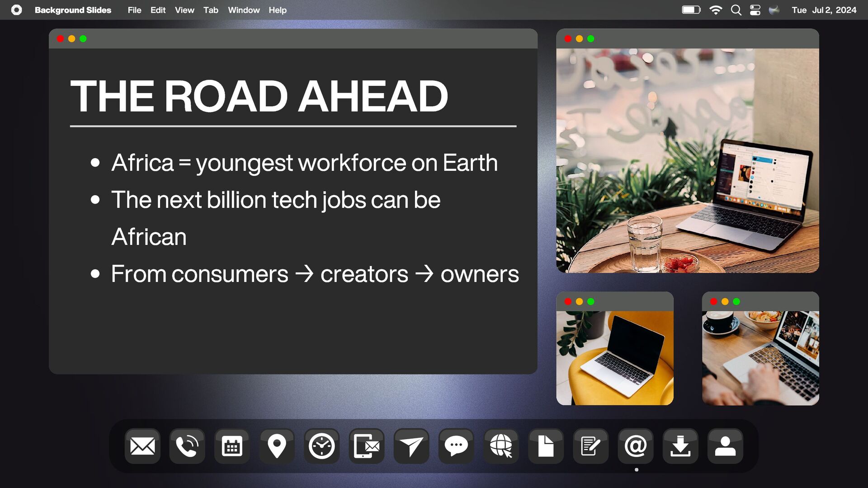Open the clock dock icon
Screen dimensions: 868x488
321,446
